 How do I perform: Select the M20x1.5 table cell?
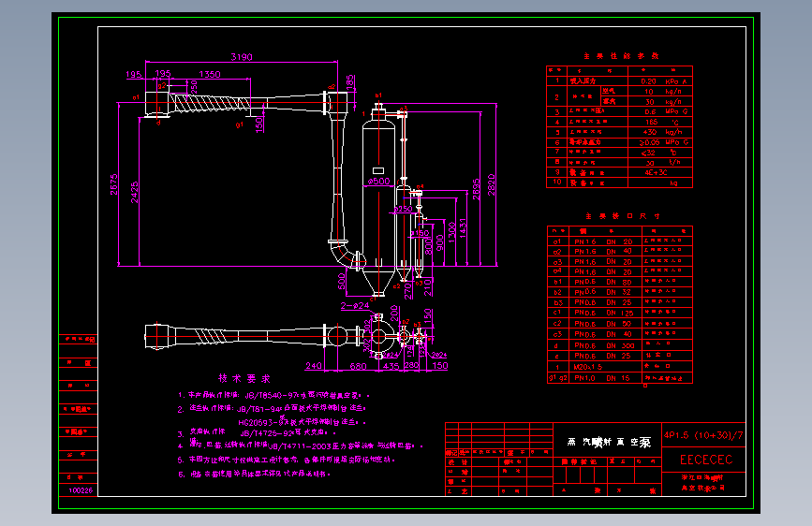point(605,367)
